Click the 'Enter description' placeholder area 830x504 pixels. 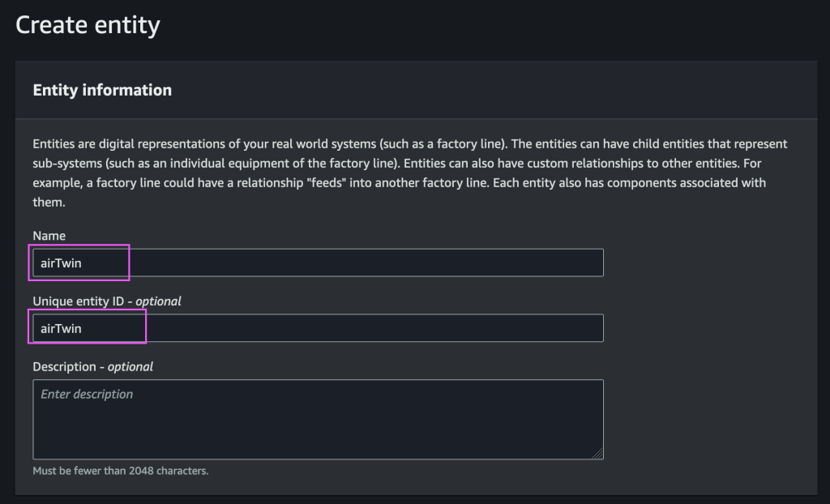(86, 394)
